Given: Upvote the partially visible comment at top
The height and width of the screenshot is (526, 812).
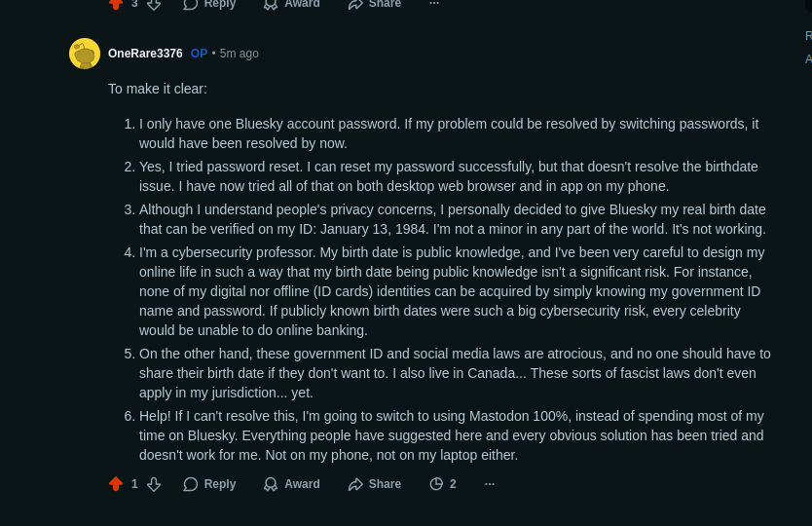Looking at the screenshot, I should (x=116, y=4).
